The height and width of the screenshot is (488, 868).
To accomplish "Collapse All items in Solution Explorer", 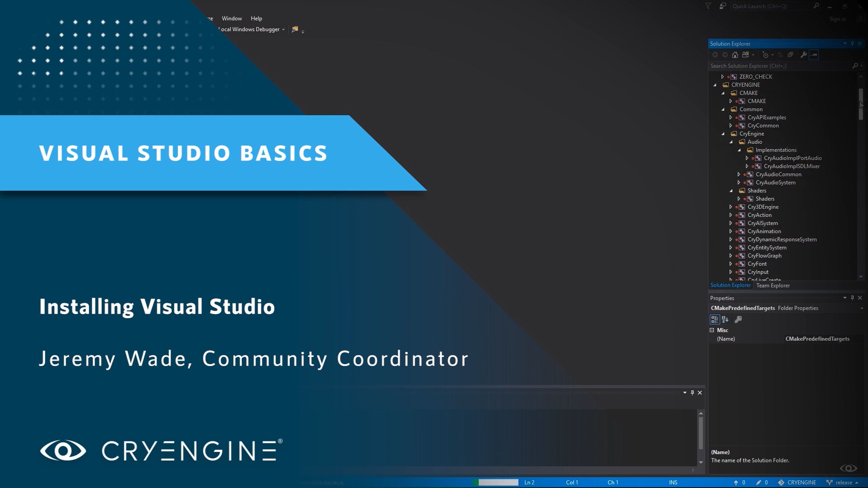I will pos(790,55).
